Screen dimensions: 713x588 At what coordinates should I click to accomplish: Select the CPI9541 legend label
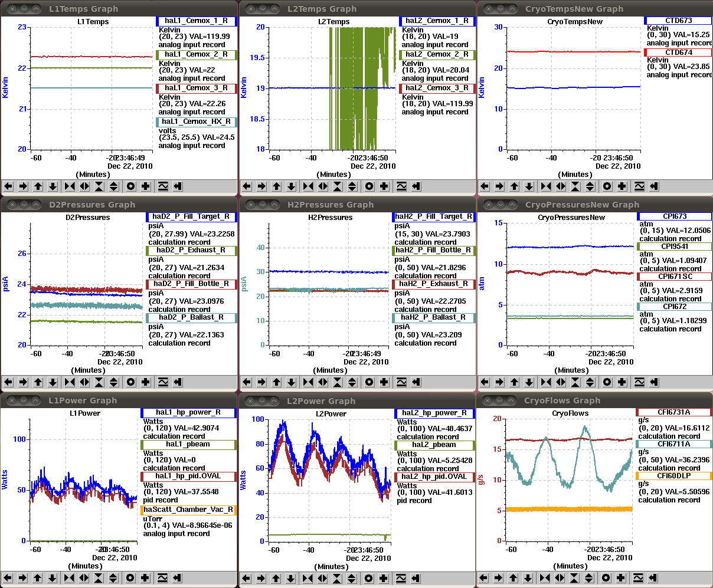click(x=675, y=247)
